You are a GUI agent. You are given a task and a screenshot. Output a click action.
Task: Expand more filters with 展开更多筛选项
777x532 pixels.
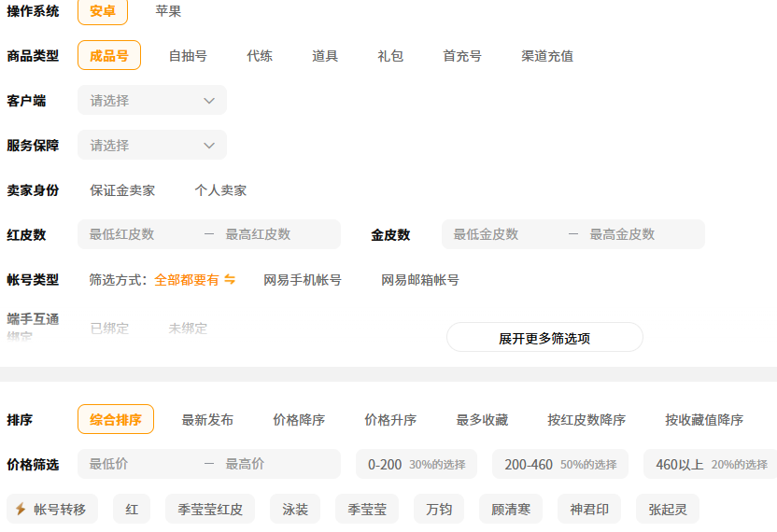544,338
